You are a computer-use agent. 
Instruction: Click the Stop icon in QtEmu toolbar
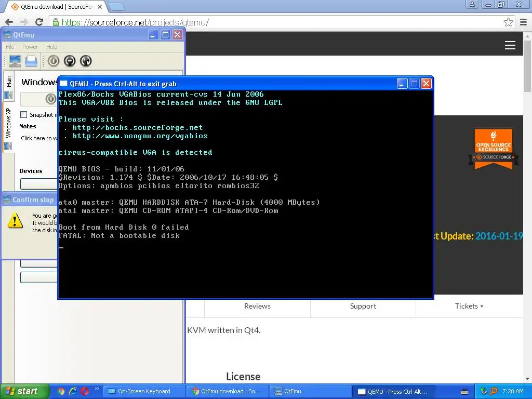70,61
